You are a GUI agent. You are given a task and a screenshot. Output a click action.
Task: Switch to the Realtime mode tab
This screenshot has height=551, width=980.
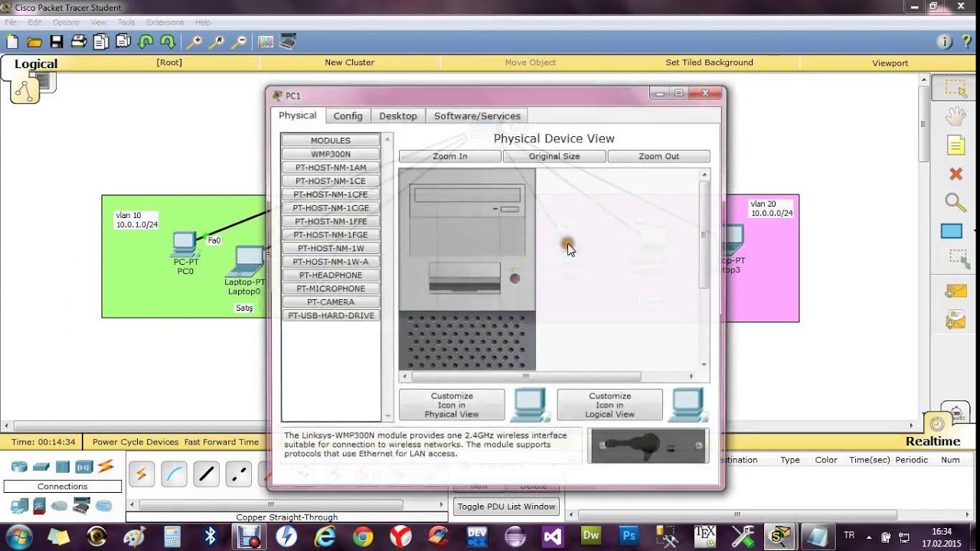click(933, 442)
